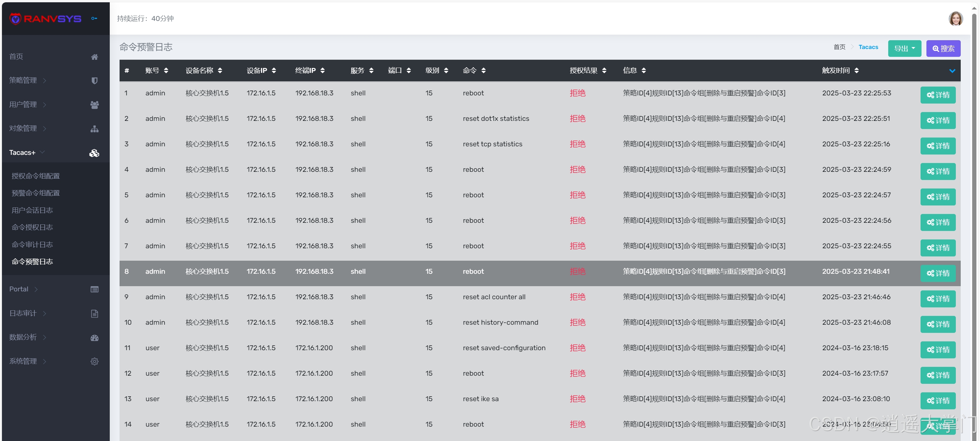Click the dashboard icon for 数据分析
The image size is (980, 441).
pyautogui.click(x=94, y=337)
